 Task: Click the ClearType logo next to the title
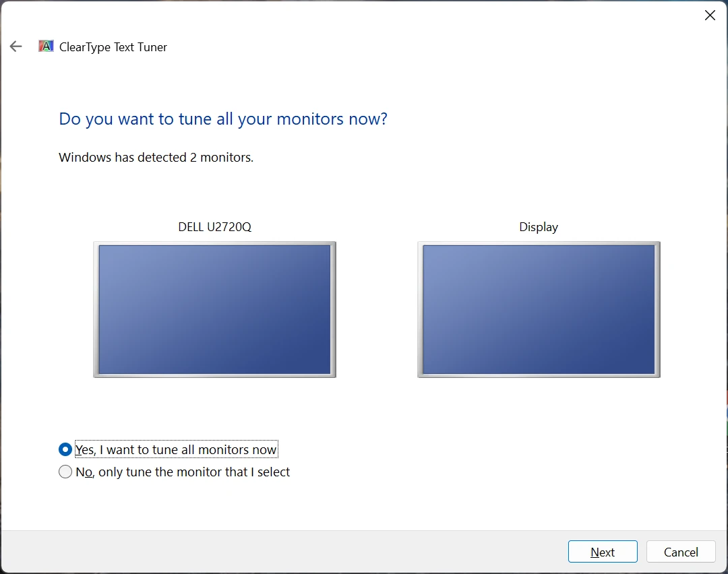click(46, 46)
